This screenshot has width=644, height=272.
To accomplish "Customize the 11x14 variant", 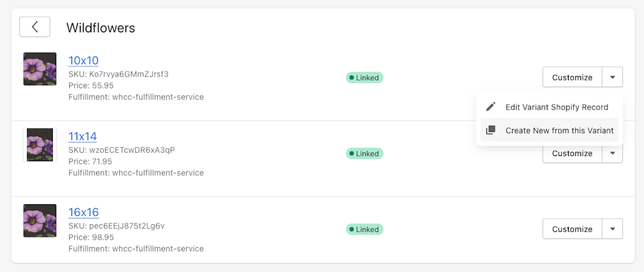I will [572, 154].
